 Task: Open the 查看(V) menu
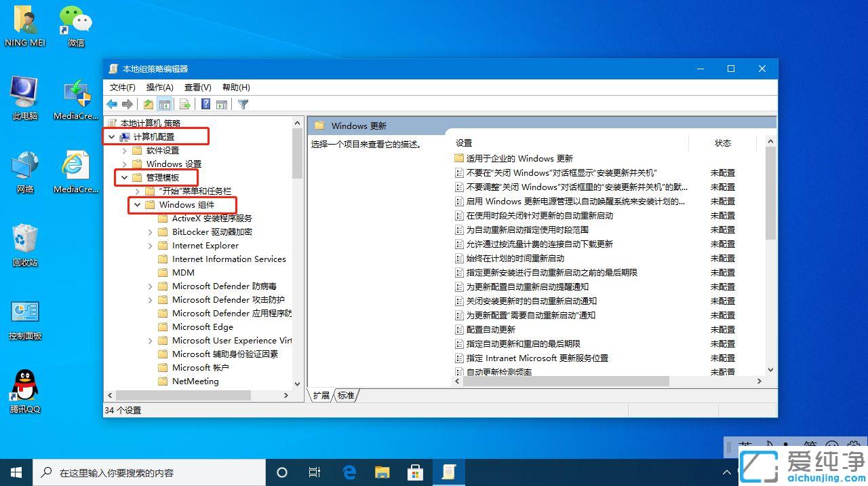197,87
